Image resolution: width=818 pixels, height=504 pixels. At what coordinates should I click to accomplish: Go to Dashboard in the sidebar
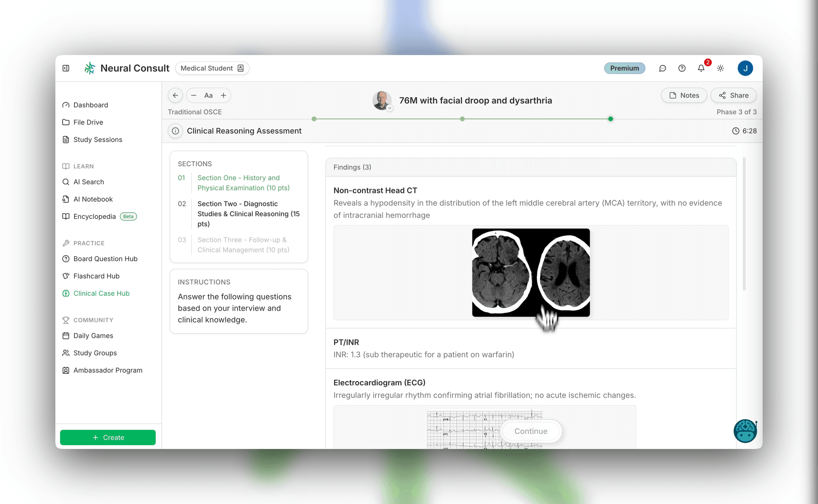coord(91,105)
